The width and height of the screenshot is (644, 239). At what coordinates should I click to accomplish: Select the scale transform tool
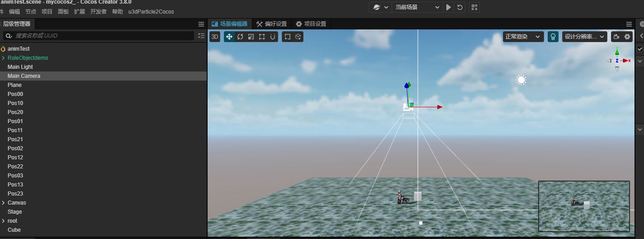[x=251, y=37]
